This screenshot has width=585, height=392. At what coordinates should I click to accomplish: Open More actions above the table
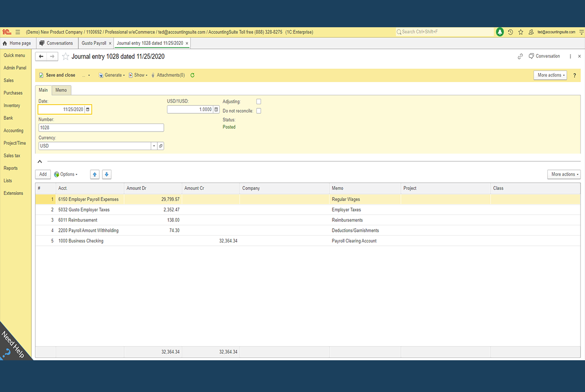pyautogui.click(x=564, y=174)
